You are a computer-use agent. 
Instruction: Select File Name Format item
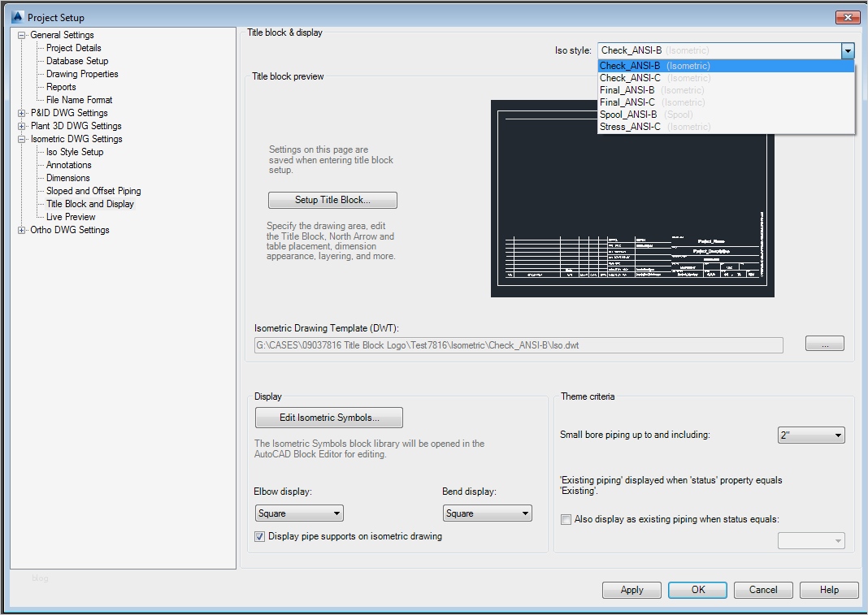(x=79, y=100)
